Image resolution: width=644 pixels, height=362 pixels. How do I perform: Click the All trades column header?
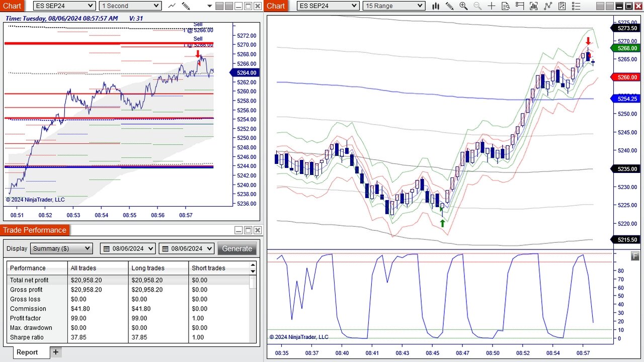point(98,268)
